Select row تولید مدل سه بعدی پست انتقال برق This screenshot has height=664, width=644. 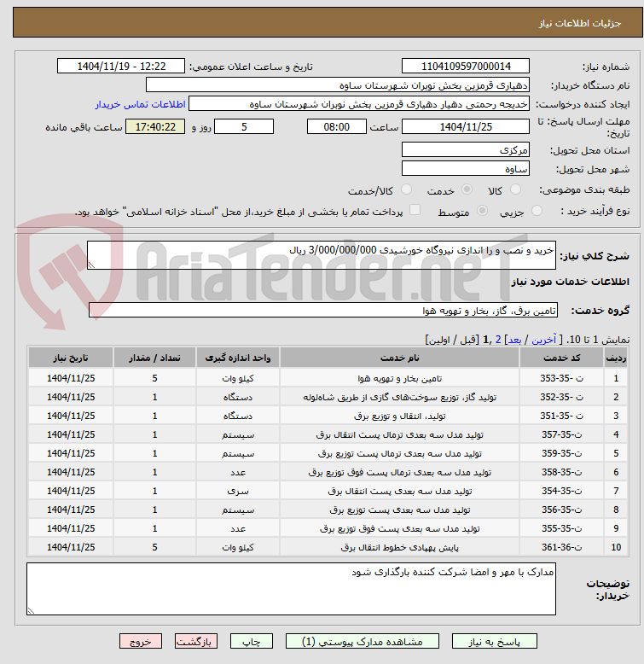pyautogui.click(x=328, y=491)
